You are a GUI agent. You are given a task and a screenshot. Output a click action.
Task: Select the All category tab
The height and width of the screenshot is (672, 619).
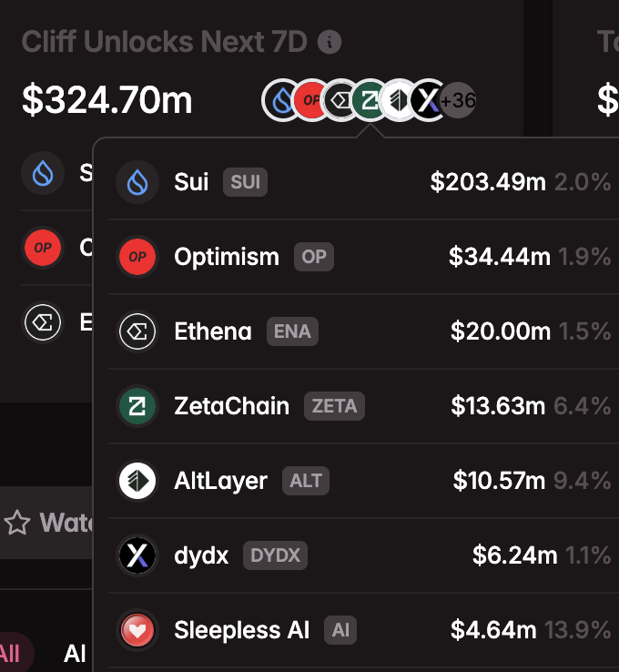click(x=9, y=654)
